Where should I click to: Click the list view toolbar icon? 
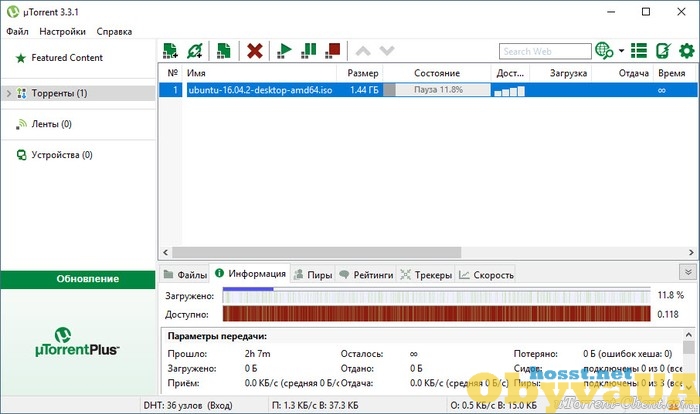tap(639, 50)
